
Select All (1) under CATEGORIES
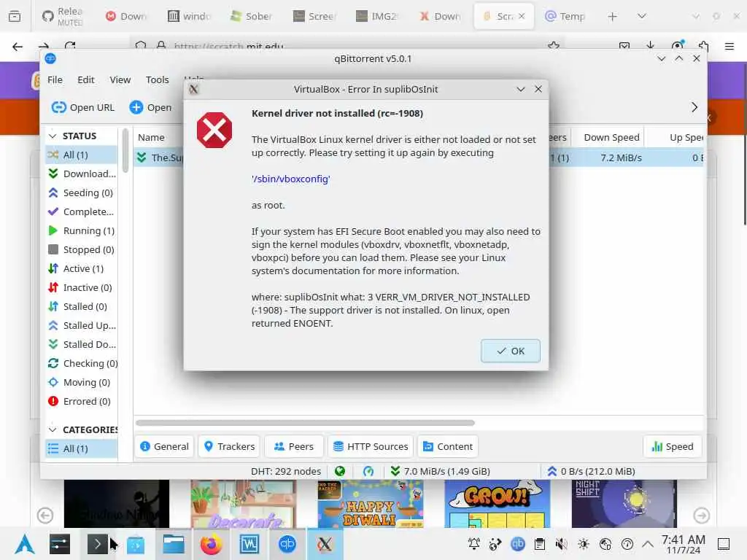click(82, 448)
